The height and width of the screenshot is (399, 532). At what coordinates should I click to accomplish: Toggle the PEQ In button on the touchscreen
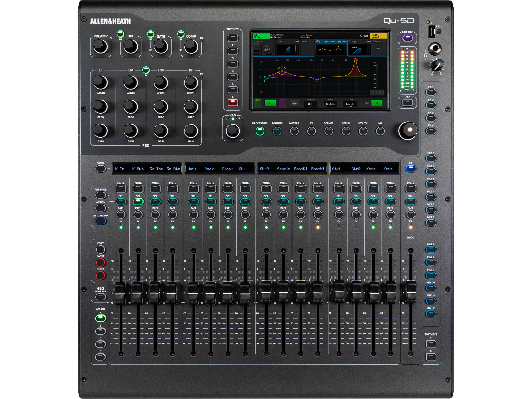377,103
